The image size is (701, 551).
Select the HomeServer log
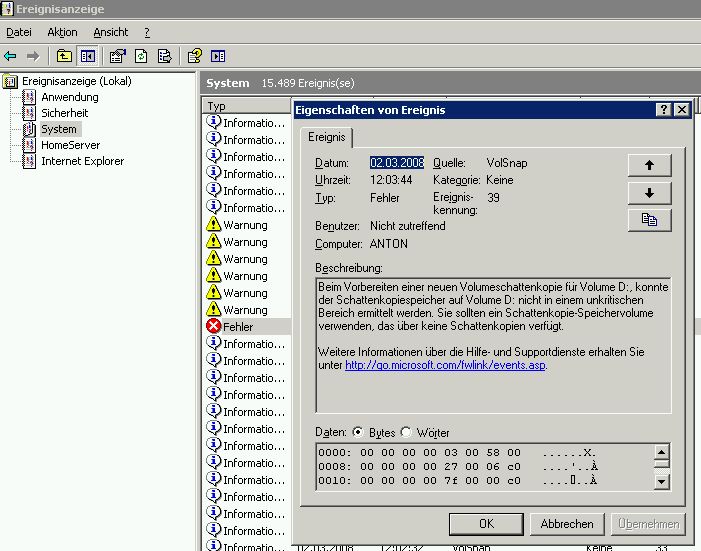pyautogui.click(x=71, y=145)
